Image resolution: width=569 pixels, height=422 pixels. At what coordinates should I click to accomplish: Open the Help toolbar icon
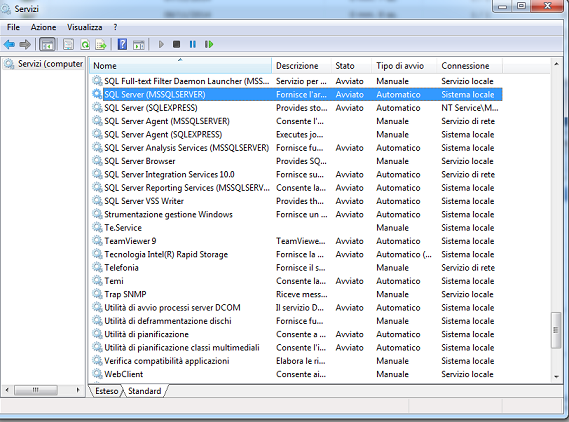click(x=122, y=45)
